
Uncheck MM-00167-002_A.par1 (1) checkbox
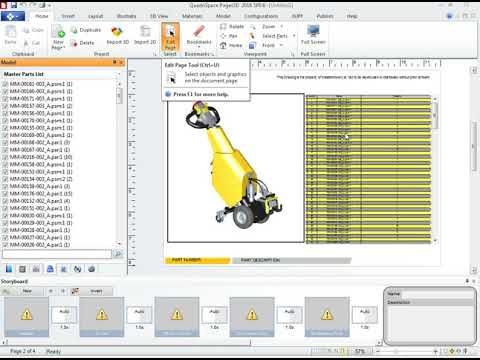tap(5, 150)
